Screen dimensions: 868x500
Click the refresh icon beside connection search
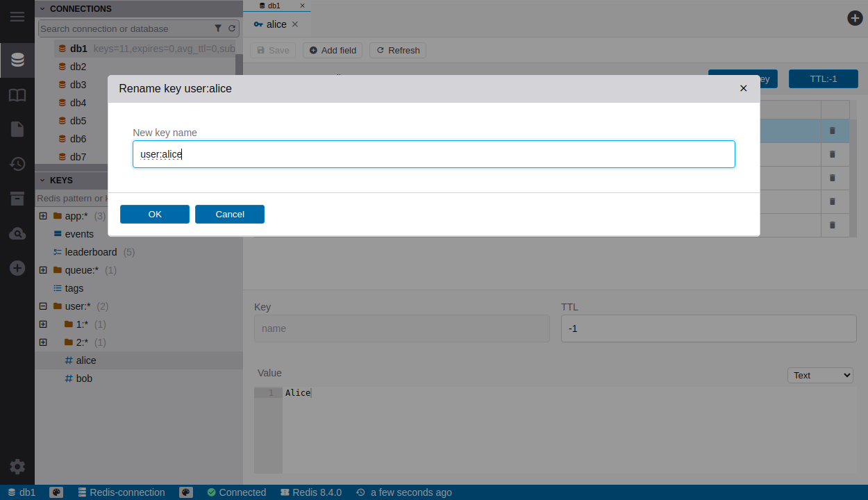(x=232, y=28)
